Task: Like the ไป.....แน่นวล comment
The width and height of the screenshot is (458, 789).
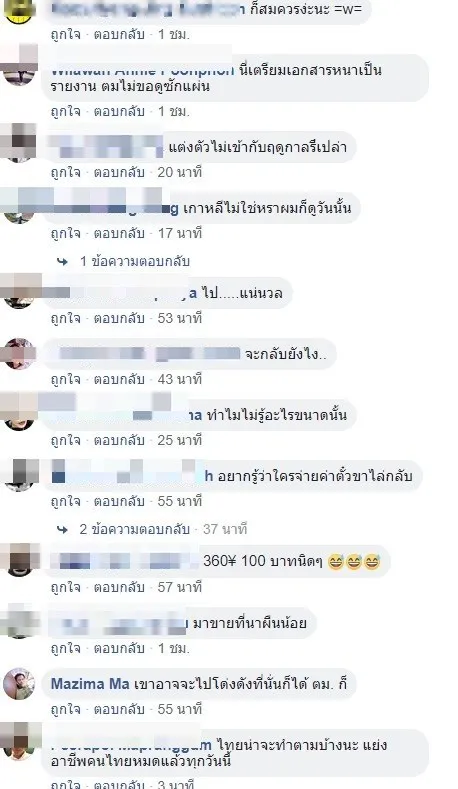Action: pyautogui.click(x=65, y=318)
